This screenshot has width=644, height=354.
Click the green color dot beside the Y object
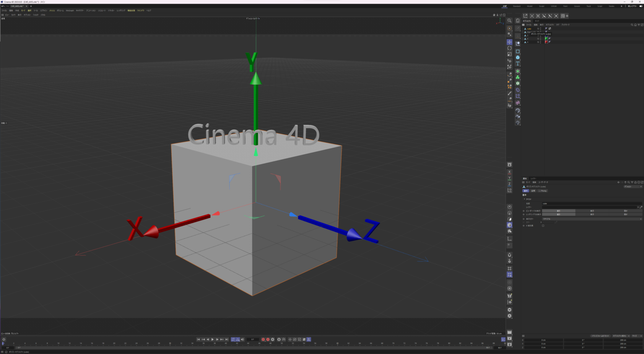[x=546, y=39]
